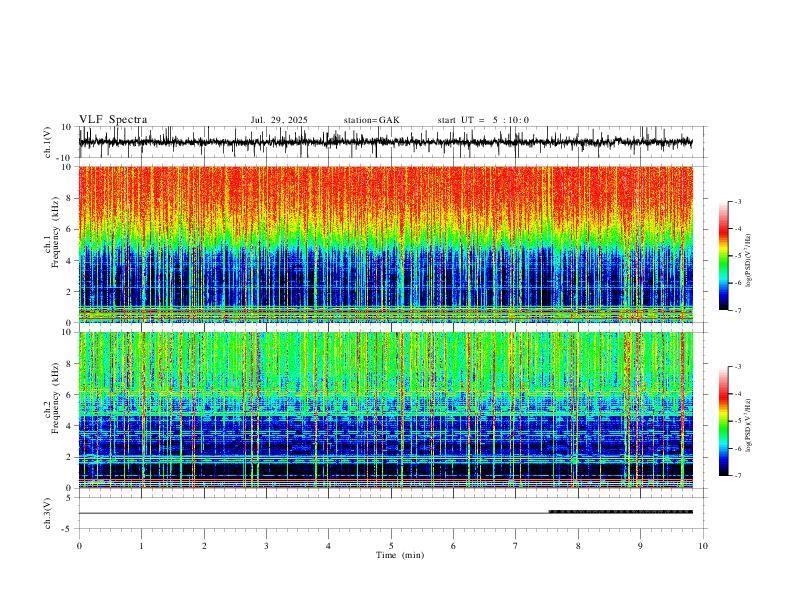Click the ch.1 spectrogram panel
The height and width of the screenshot is (612, 792).
385,244
